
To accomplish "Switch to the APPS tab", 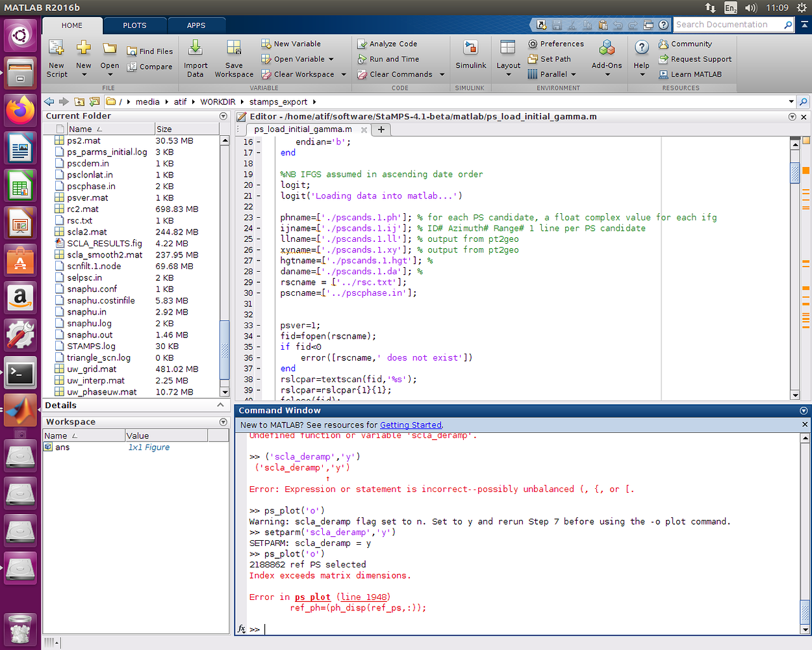I will pos(196,25).
